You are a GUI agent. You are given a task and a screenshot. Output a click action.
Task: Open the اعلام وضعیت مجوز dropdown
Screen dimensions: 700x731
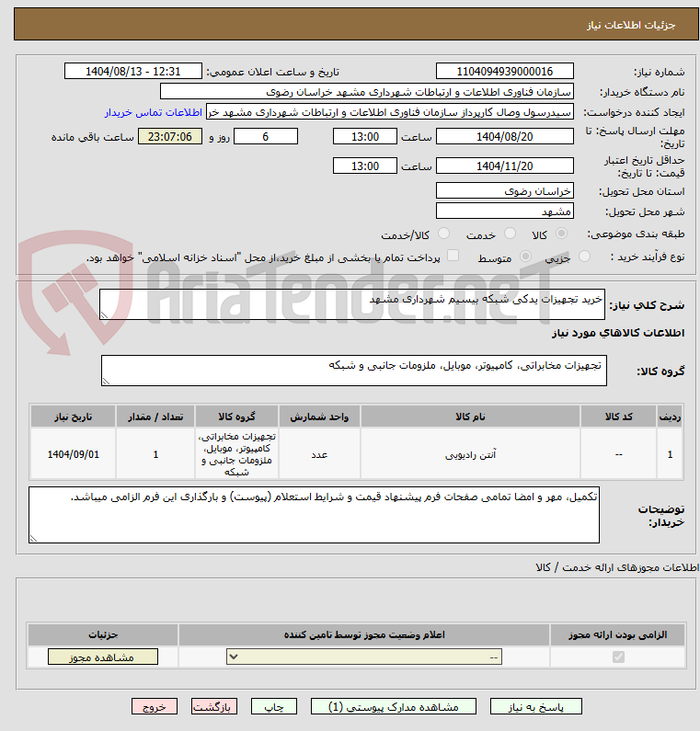(x=364, y=657)
